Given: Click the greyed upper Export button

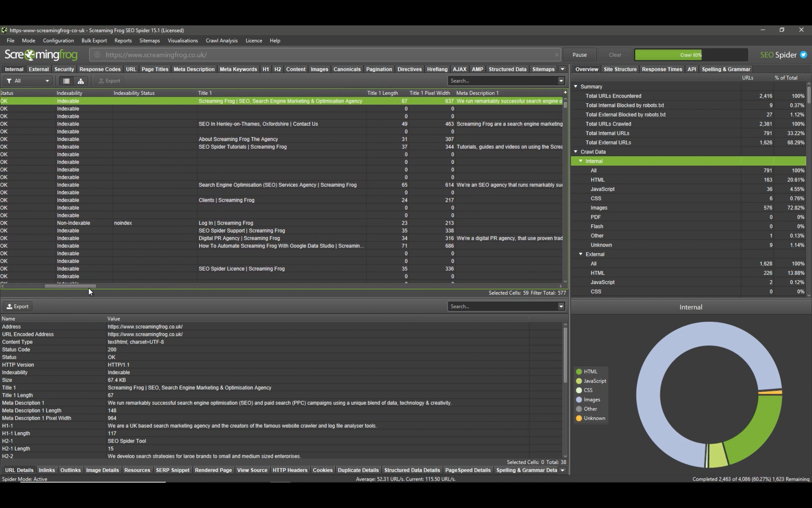Looking at the screenshot, I should 109,81.
